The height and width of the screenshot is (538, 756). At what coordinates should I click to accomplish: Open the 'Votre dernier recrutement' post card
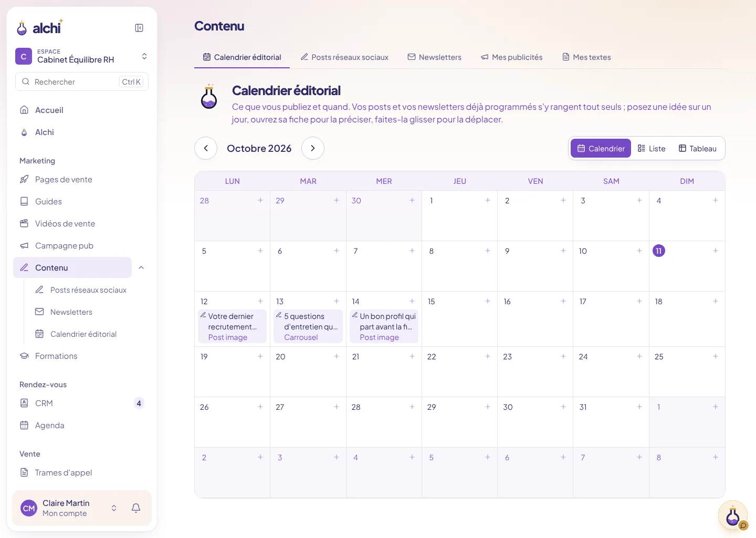[x=233, y=326]
